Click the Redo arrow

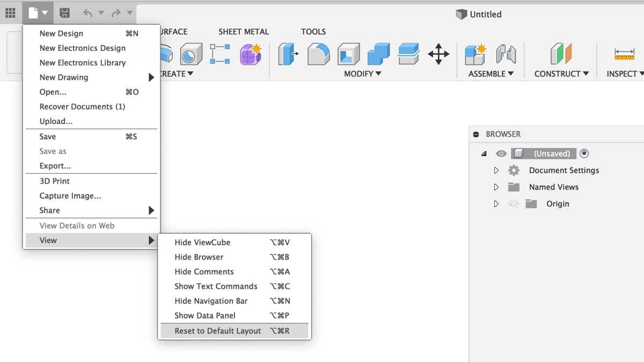tap(116, 13)
